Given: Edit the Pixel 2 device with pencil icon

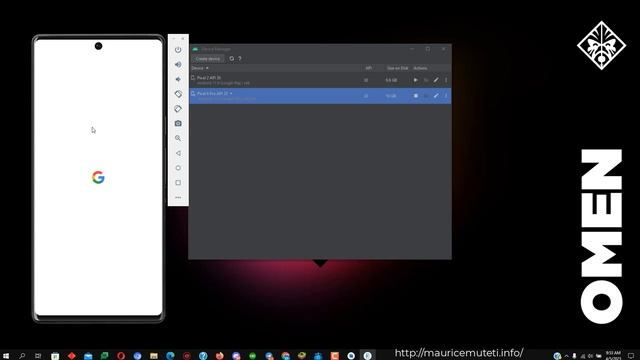Looking at the screenshot, I should [436, 80].
